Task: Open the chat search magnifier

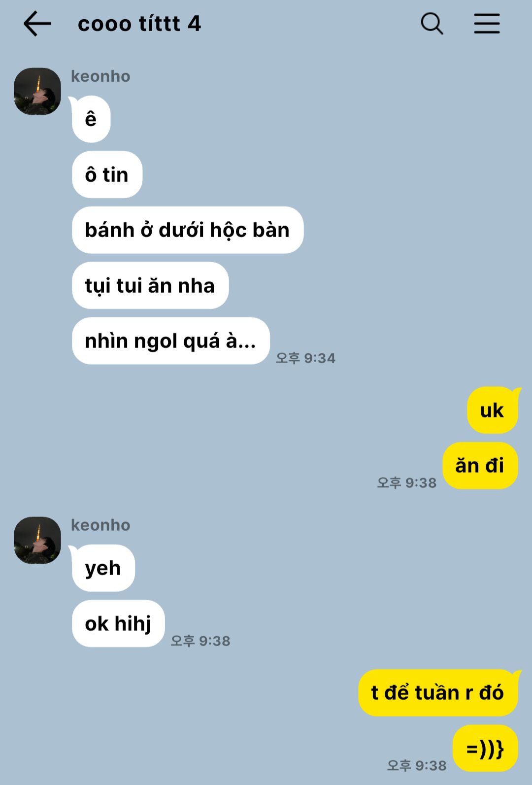Action: [x=432, y=24]
